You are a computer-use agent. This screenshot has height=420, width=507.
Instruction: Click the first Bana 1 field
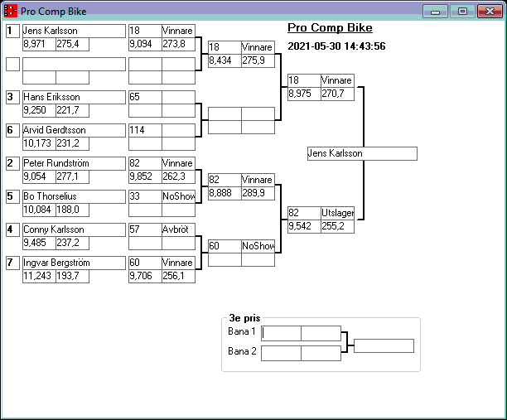tap(281, 333)
